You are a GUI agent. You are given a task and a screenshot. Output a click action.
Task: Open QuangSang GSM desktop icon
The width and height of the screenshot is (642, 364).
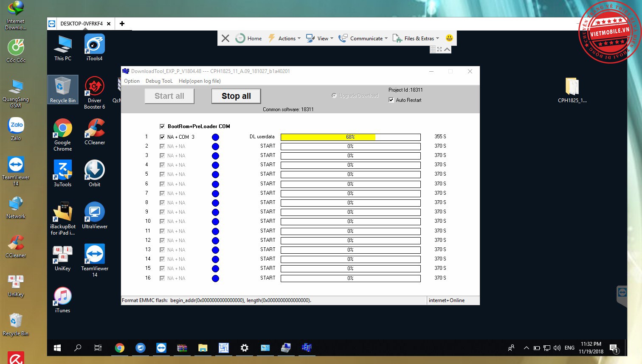16,93
